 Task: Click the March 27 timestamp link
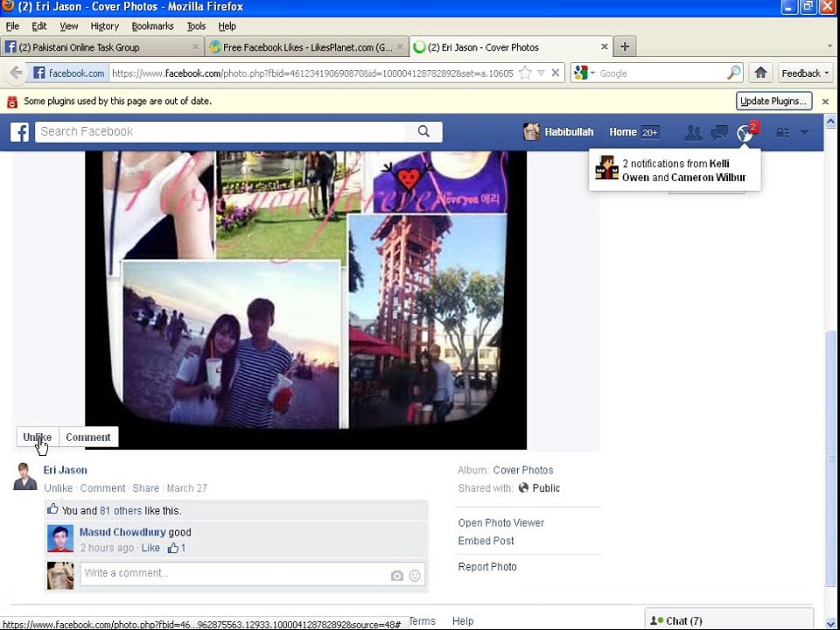(x=187, y=488)
